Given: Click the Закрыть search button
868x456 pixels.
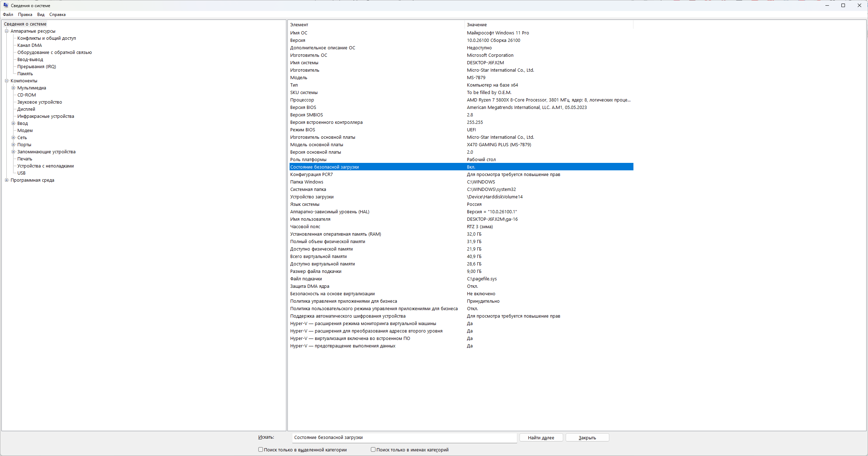Looking at the screenshot, I should click(x=587, y=438).
